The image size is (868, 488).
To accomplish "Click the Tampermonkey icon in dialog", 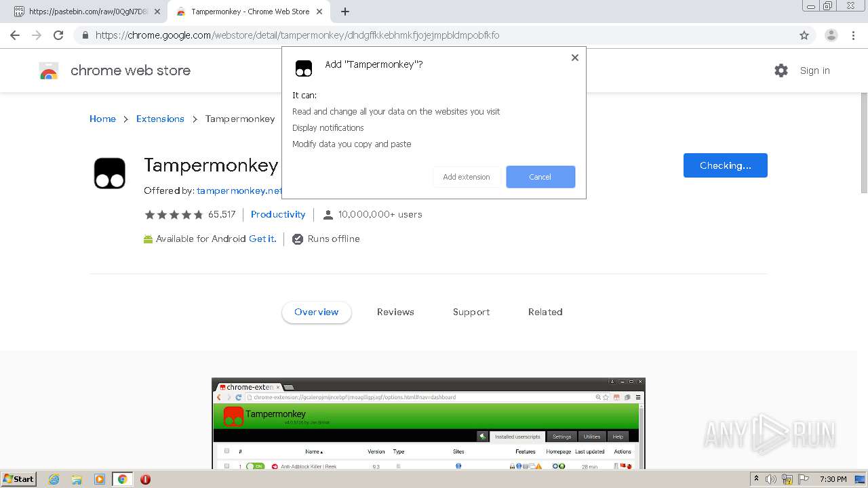I will 304,68.
